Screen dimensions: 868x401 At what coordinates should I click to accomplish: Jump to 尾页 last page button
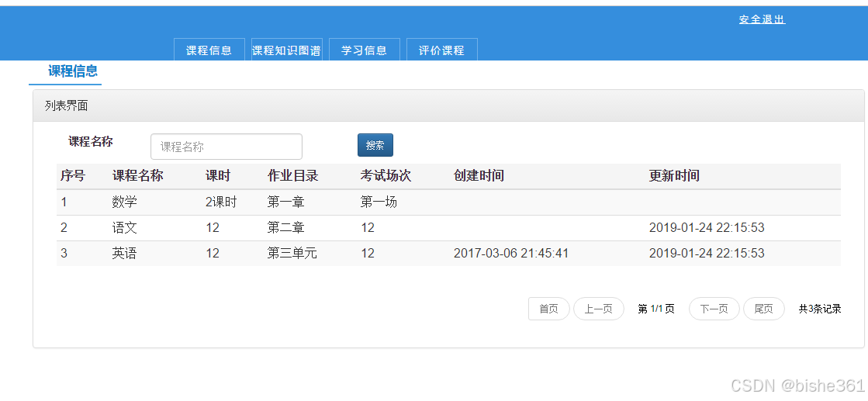pyautogui.click(x=764, y=309)
